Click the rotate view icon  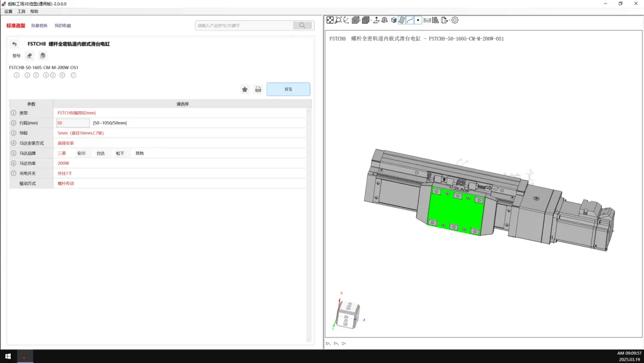click(x=385, y=20)
